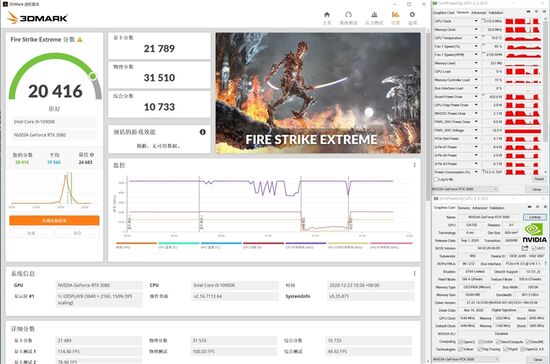Open the Stress Tests icon

tap(374, 15)
